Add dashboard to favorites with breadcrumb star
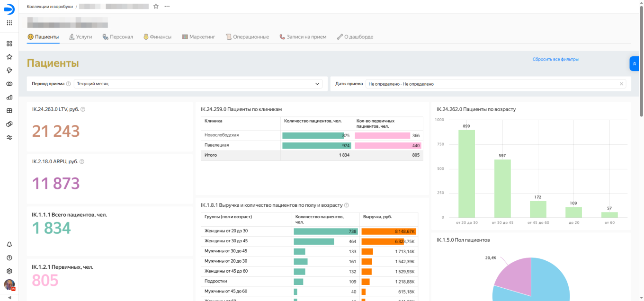Screen dimensions: 644x301 156,6
